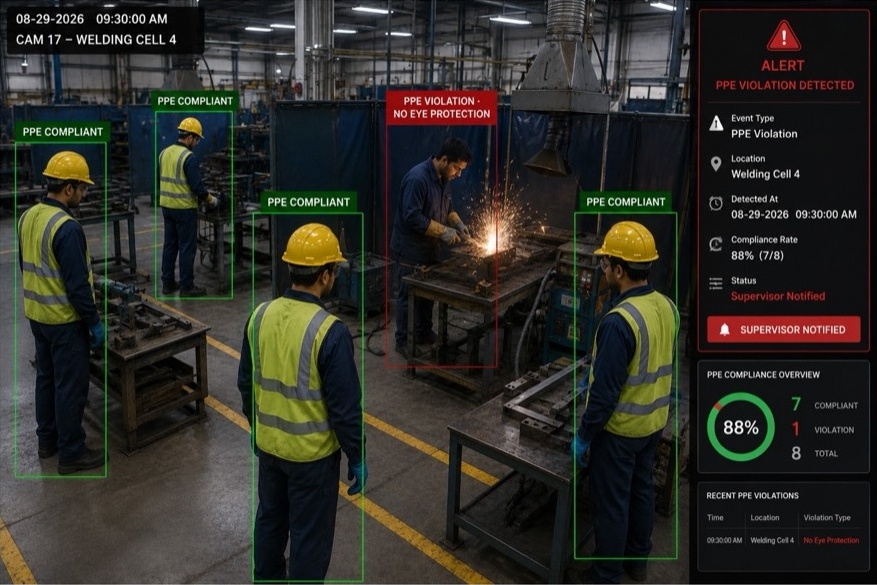This screenshot has width=877, height=585.
Task: Click the No Eye Protection violation entry
Action: pos(831,540)
